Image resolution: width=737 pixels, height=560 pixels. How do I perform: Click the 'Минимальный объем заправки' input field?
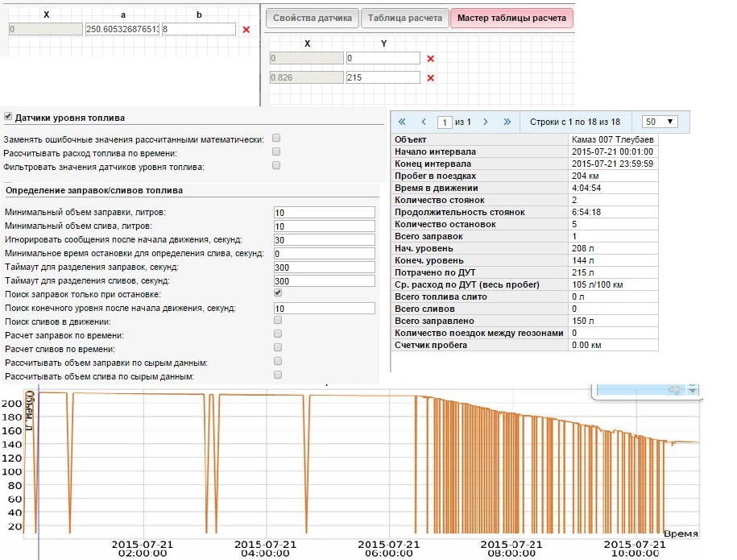[324, 213]
